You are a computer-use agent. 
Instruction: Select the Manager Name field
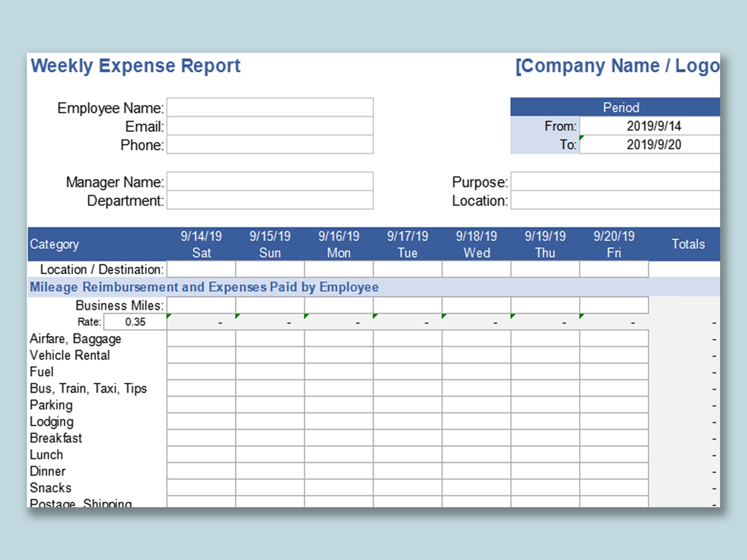pos(270,182)
